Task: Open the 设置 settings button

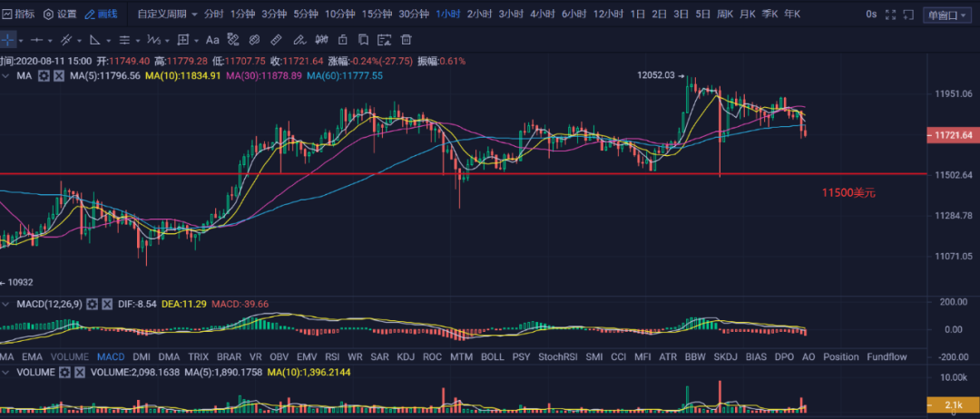Action: click(x=60, y=14)
